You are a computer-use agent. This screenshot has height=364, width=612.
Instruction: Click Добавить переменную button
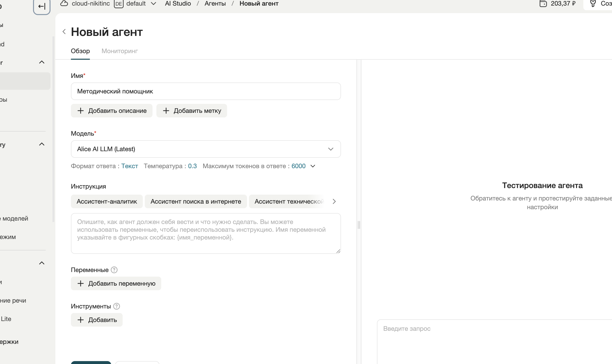[116, 283]
